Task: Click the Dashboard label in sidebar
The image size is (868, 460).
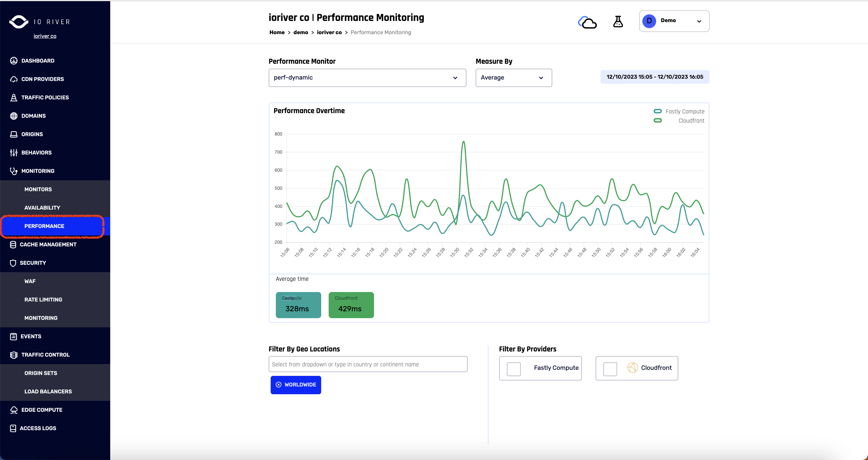Action: point(38,61)
